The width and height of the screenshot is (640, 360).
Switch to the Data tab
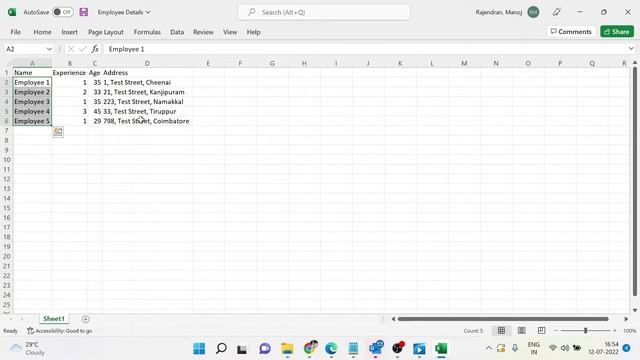(177, 32)
